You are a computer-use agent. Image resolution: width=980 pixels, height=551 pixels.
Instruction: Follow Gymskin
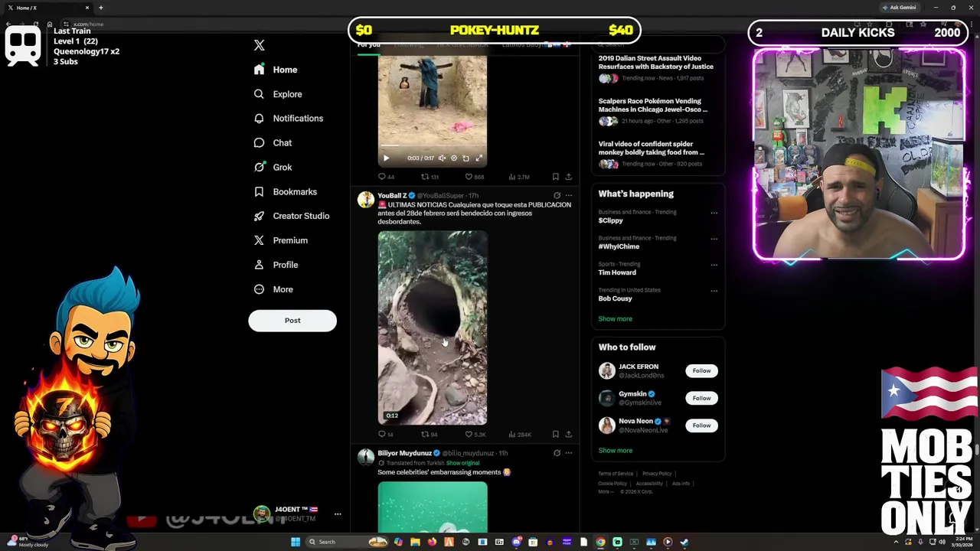pos(701,398)
